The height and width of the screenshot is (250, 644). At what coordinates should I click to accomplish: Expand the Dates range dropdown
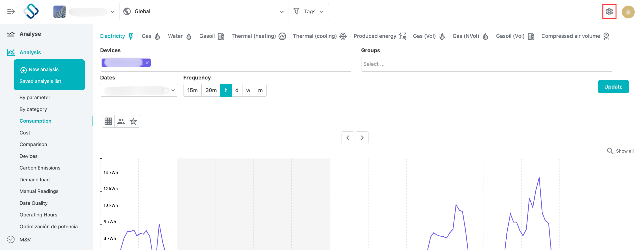pyautogui.click(x=139, y=90)
